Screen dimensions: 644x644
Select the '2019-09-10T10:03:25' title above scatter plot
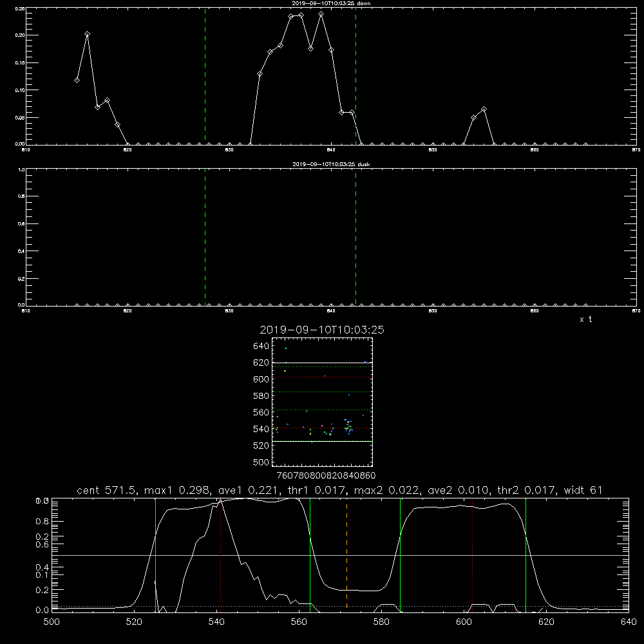pyautogui.click(x=322, y=330)
